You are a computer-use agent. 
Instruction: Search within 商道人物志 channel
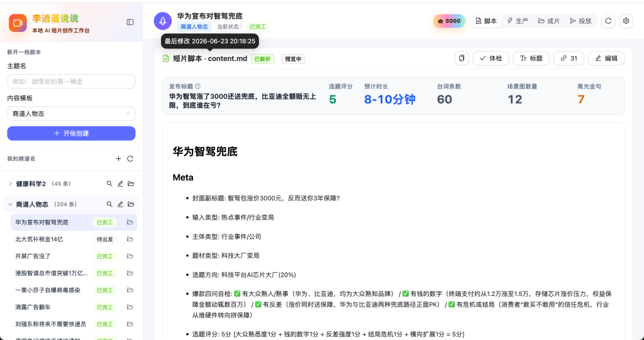[x=109, y=204]
